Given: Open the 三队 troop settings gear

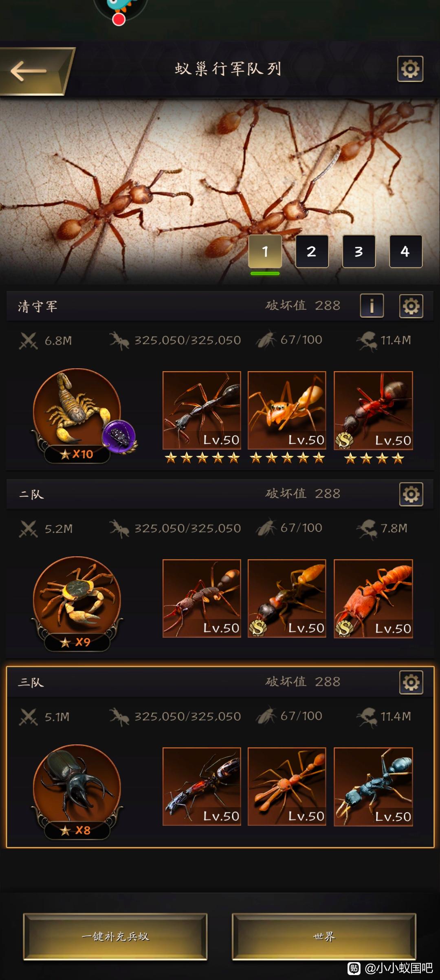Looking at the screenshot, I should [411, 682].
